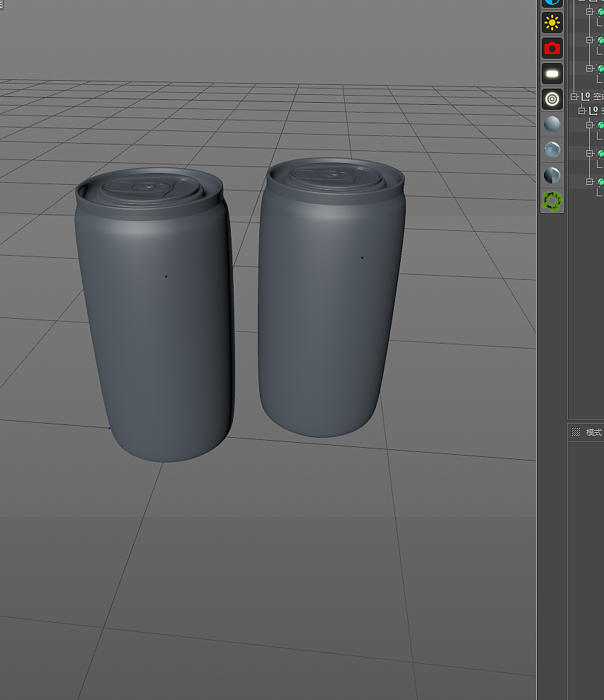Click the blue globe icon at toolbar top
This screenshot has height=700, width=604.
click(x=552, y=4)
